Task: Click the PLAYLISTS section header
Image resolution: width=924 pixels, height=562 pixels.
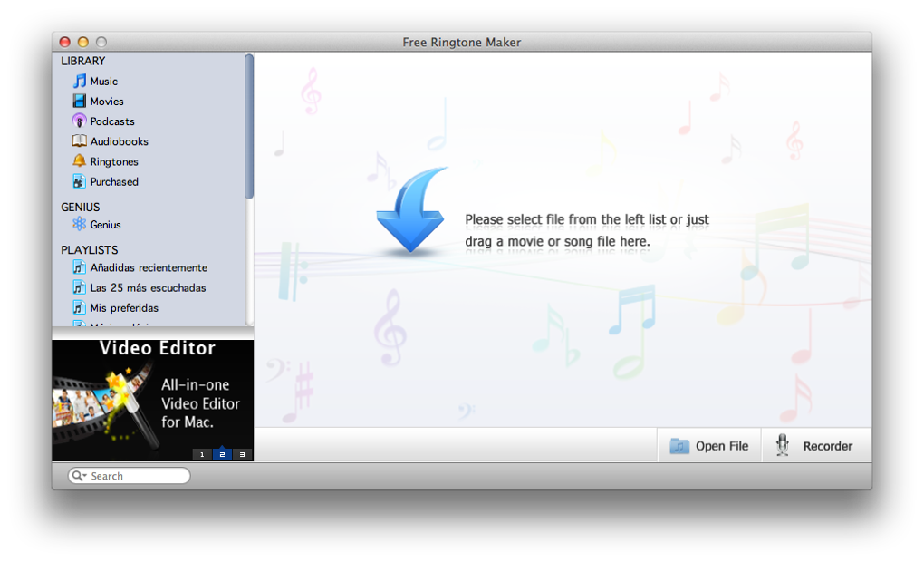Action: pyautogui.click(x=90, y=249)
